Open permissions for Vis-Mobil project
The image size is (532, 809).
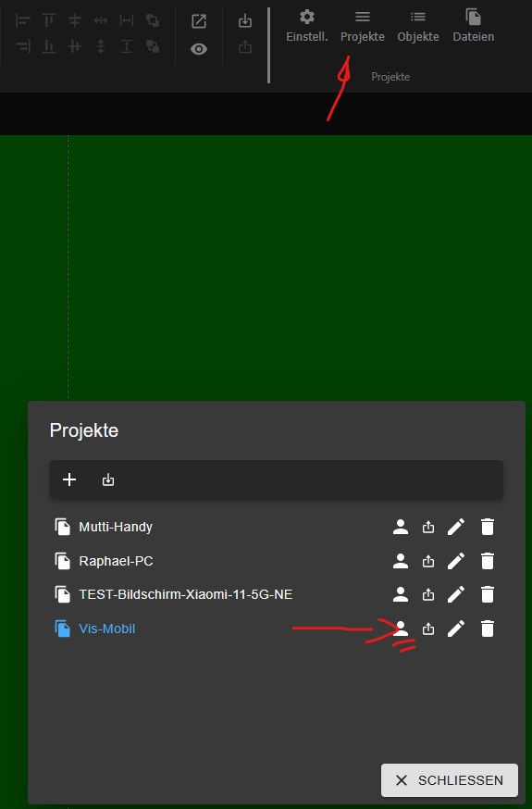401,629
